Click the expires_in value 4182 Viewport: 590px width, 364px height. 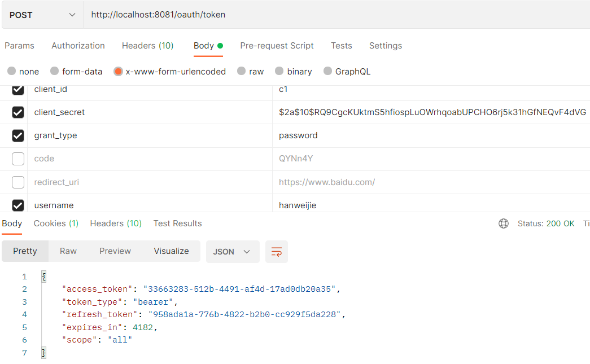click(143, 327)
